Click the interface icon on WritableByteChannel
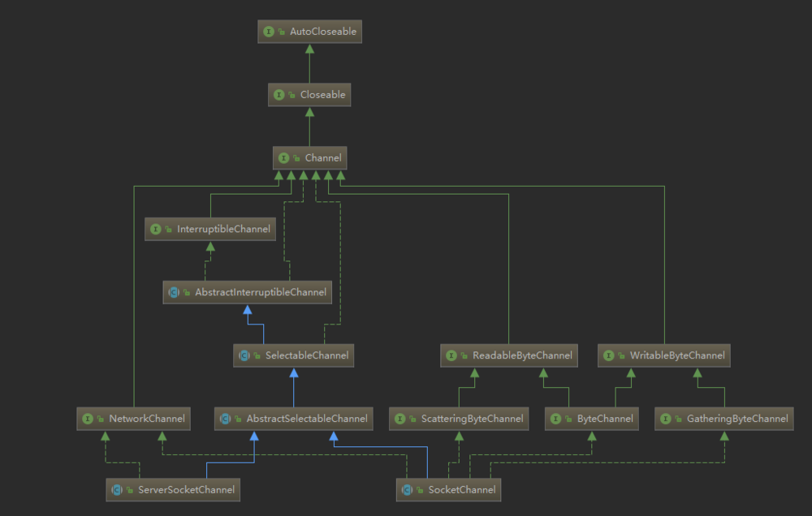This screenshot has height=516, width=812. [609, 355]
